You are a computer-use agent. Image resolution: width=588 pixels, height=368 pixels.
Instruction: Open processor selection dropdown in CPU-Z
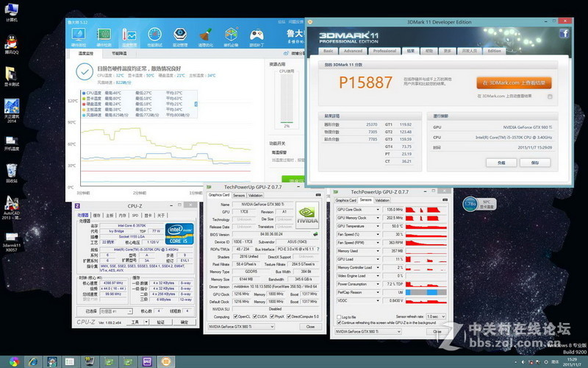(x=116, y=311)
